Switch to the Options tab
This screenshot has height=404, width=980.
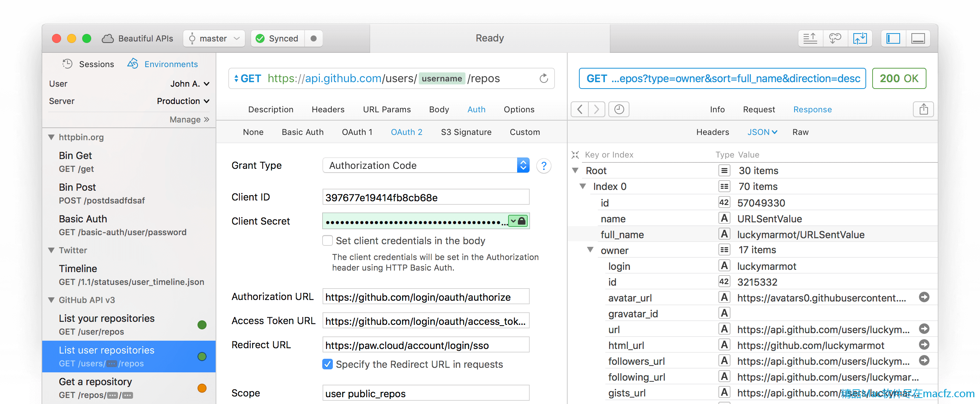coord(519,110)
